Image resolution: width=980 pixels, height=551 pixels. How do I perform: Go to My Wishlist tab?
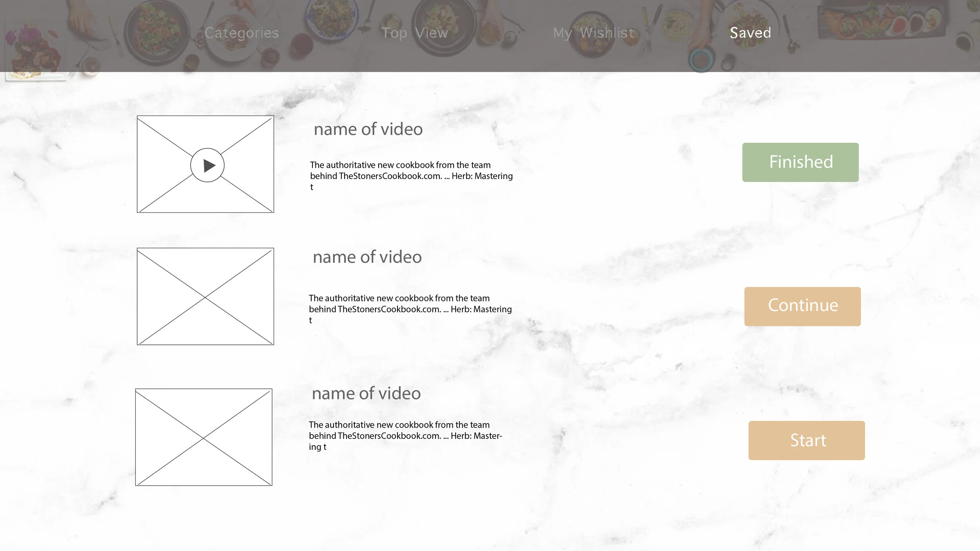(x=593, y=33)
